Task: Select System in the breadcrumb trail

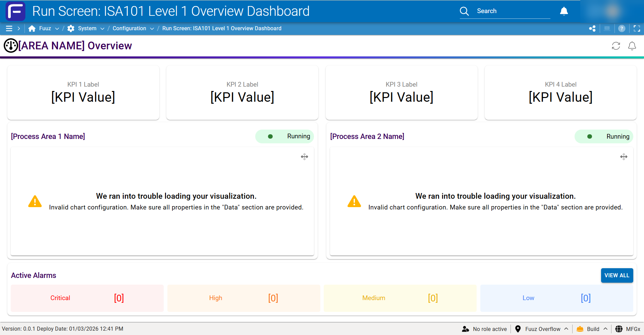Action: click(87, 28)
